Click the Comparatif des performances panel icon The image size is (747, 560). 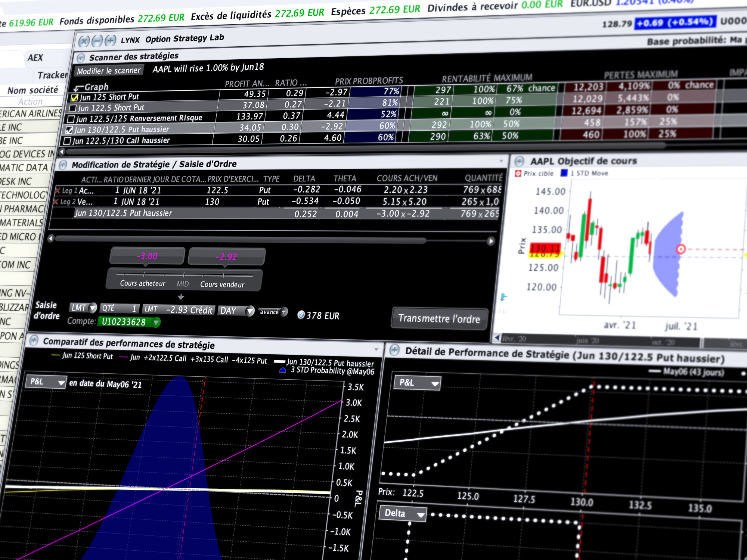(34, 340)
